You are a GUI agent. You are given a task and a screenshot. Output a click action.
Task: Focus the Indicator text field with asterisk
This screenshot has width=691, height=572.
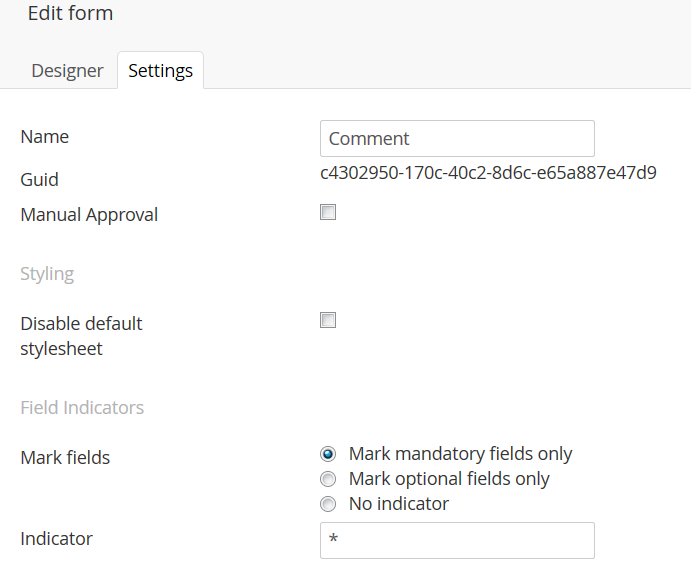coord(457,540)
